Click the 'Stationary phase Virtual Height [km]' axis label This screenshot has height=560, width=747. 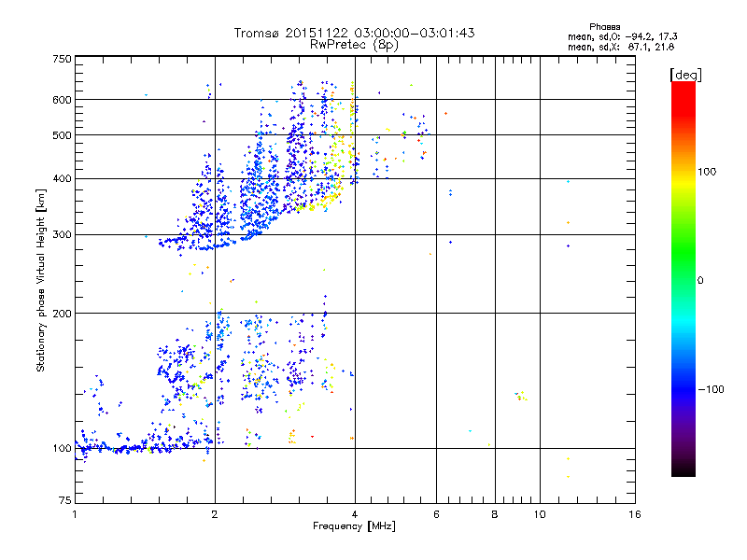tap(40, 280)
